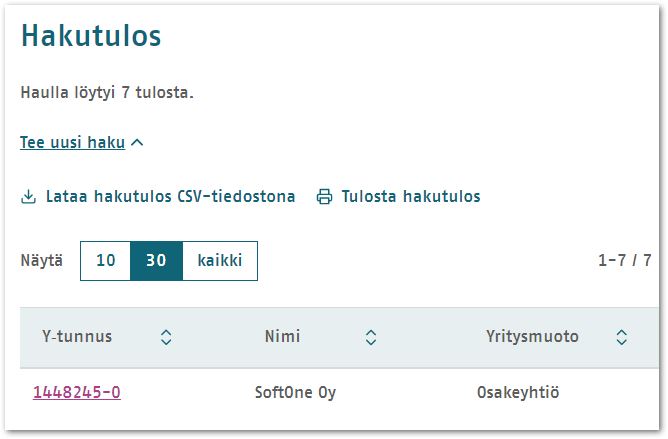
Task: Collapse search form via chevron-up icon
Action: point(137,142)
